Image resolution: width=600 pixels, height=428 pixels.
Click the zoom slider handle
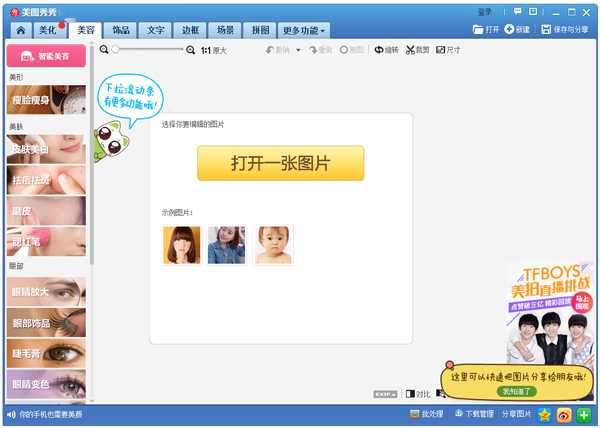[x=116, y=49]
